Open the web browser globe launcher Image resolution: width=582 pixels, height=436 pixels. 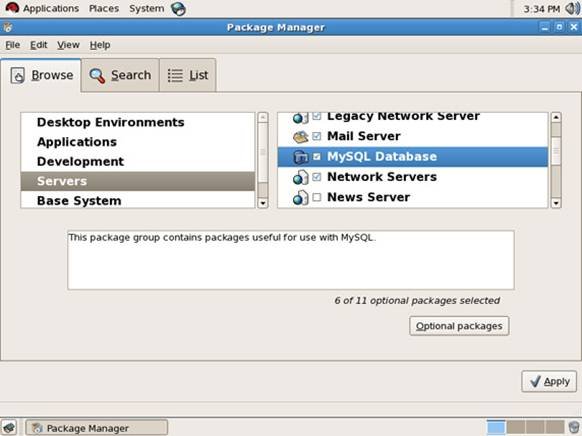pyautogui.click(x=178, y=8)
